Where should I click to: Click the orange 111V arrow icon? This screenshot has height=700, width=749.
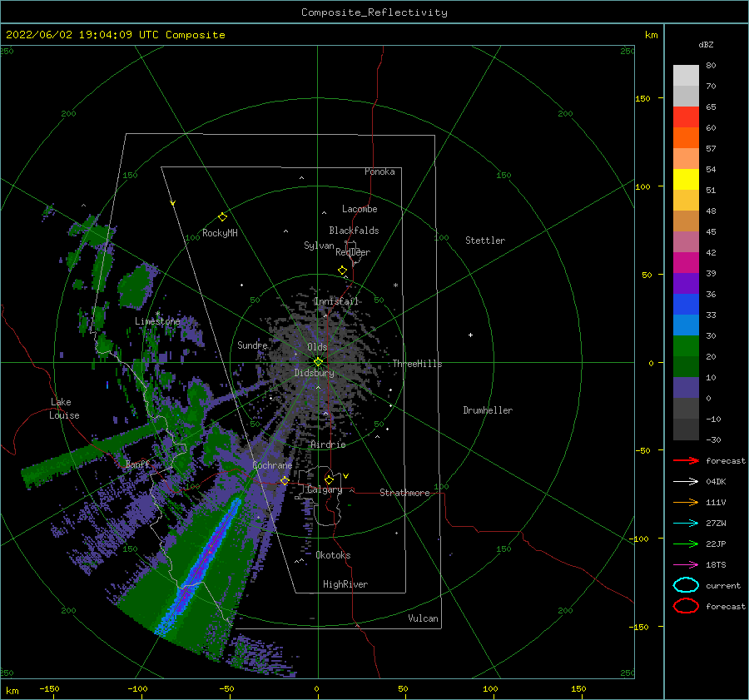686,502
